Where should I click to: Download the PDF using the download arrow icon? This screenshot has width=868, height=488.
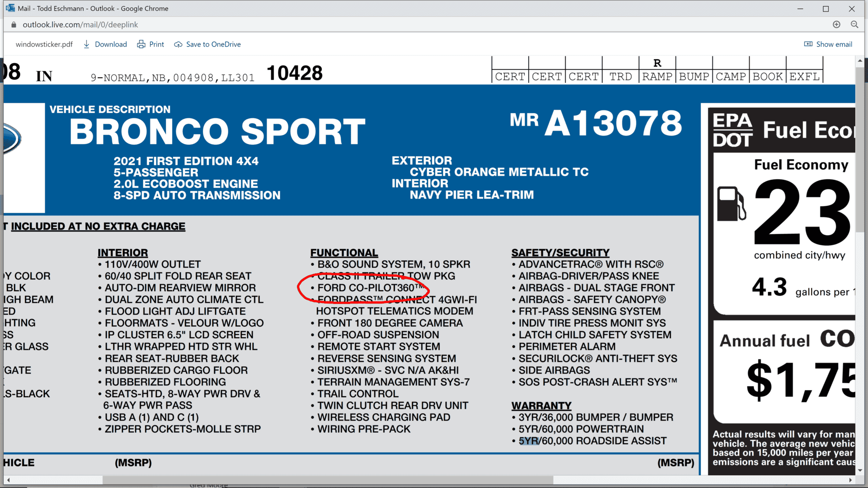87,44
